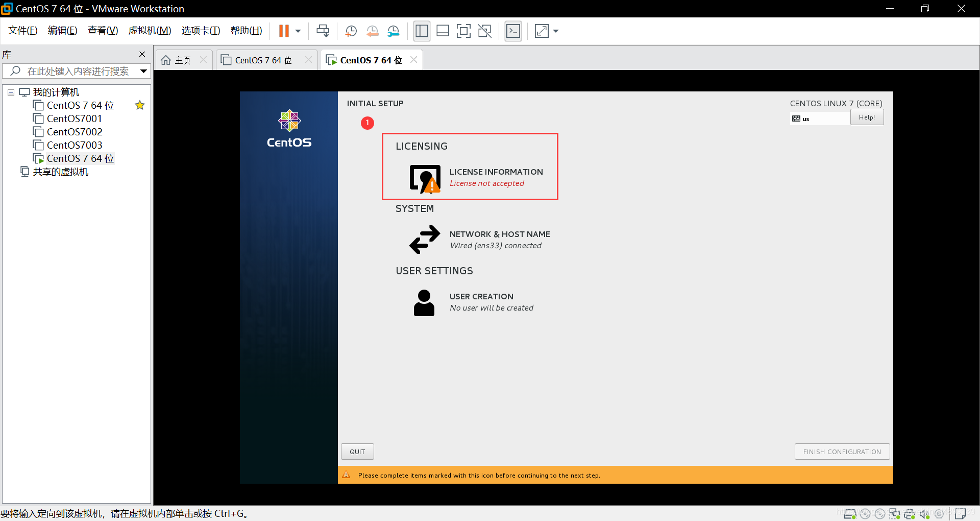The width and height of the screenshot is (980, 521).
Task: Open the 帮助(H) menu
Action: click(x=246, y=31)
